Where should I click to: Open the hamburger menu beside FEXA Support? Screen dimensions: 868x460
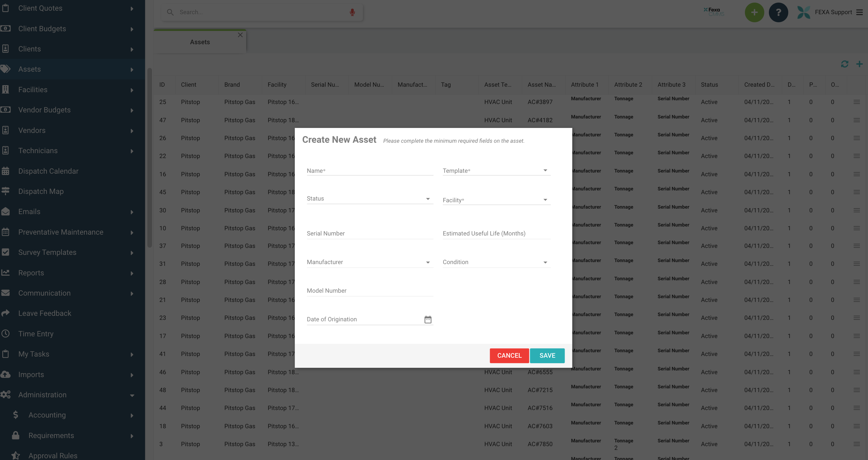click(x=860, y=12)
